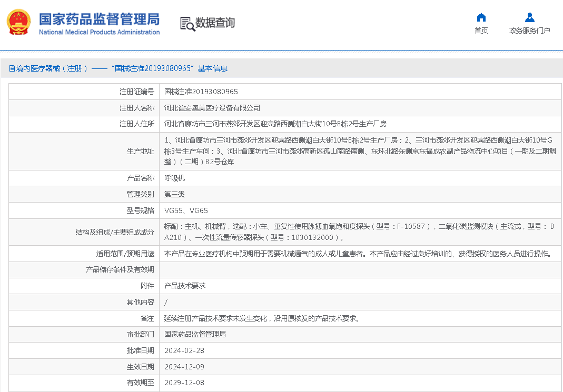Select registrant name 河北谊安奥美医疗设备有限公司

(x=212, y=108)
